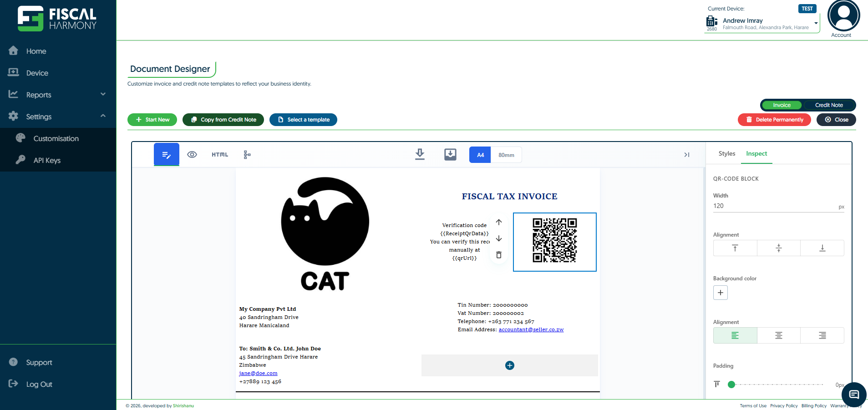Screen dimensions: 868x410
Task: Open the chat support bubble
Action: tap(854, 395)
